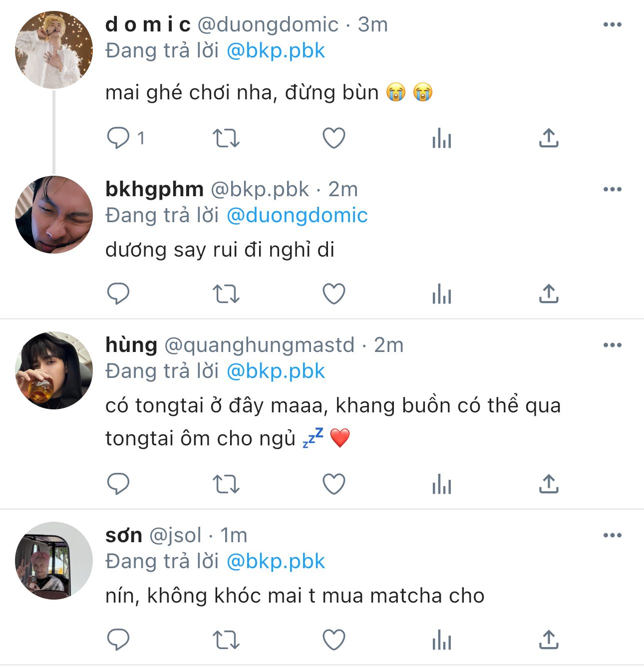Reply to hùng's tweet
Image resolution: width=644 pixels, height=670 pixels.
coord(118,484)
